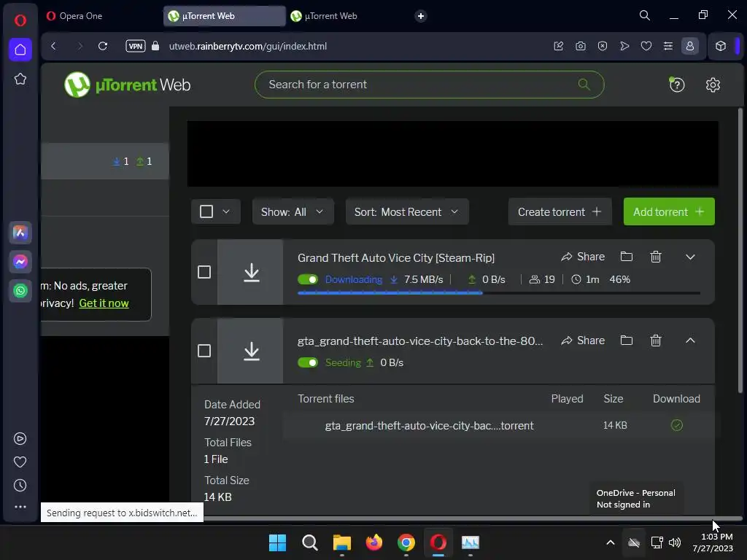This screenshot has width=747, height=560.
Task: Switch to the Opera One tab
Action: coord(101,16)
